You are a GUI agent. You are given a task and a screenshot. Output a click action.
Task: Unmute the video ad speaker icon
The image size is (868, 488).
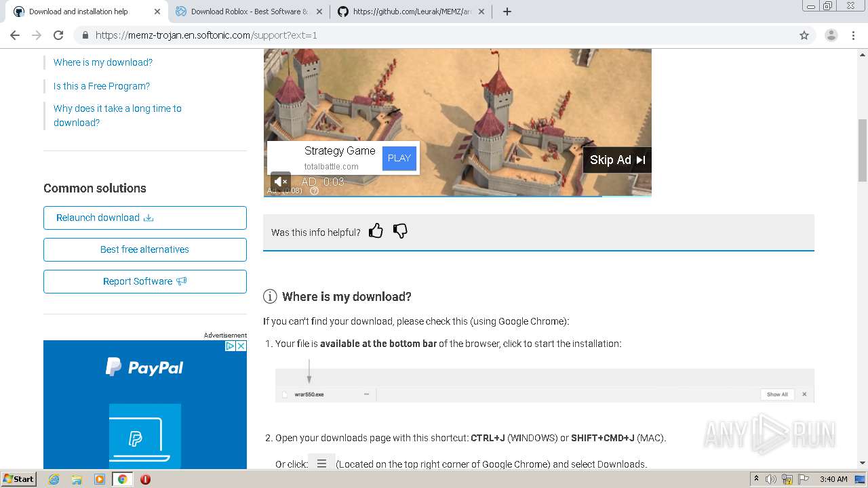(281, 182)
